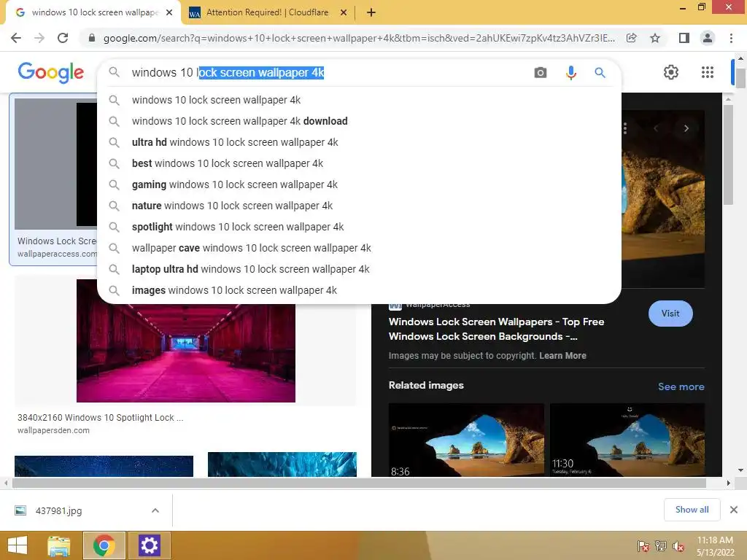This screenshot has height=560, width=747.
Task: Select first suggestion windows 10 lock screen wallpaper 4k
Action: [359, 100]
